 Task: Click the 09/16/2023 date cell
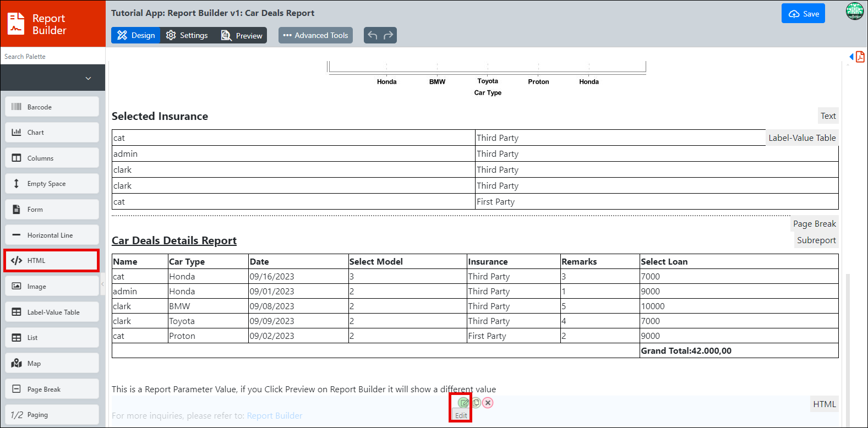click(x=298, y=277)
